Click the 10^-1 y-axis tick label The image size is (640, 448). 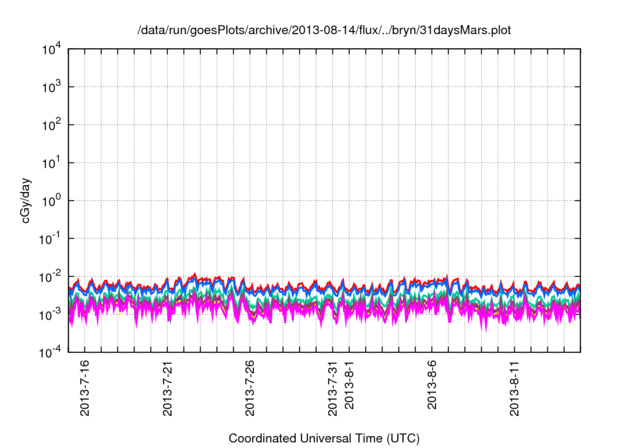click(x=52, y=239)
